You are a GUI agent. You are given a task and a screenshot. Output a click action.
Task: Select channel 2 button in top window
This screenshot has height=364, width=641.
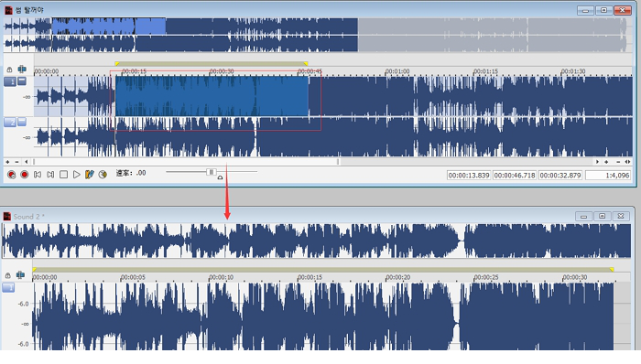[10, 122]
